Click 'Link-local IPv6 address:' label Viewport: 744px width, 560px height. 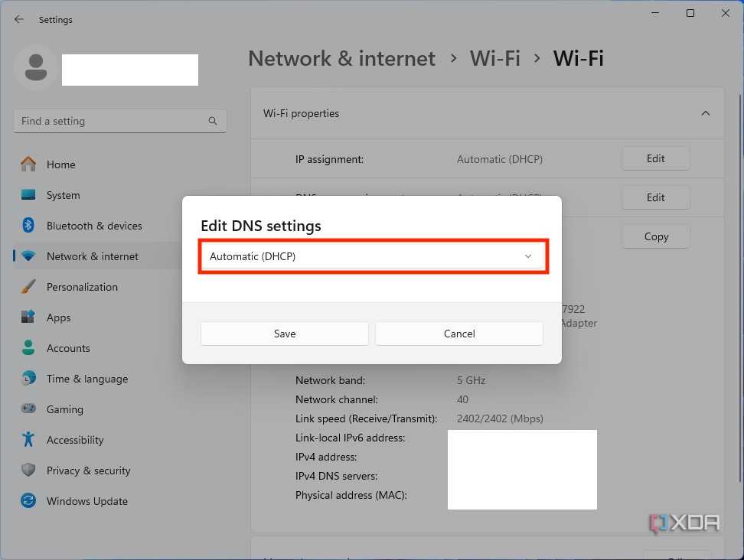click(x=350, y=438)
